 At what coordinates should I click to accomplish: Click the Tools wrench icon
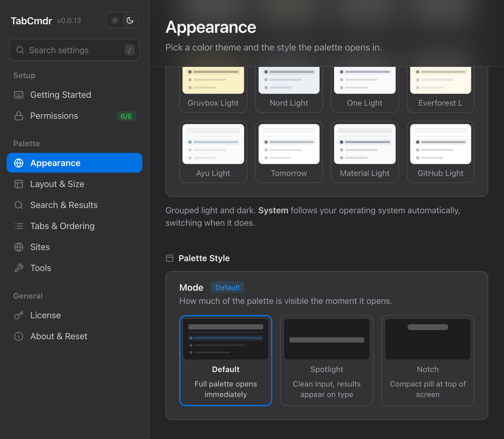tap(19, 268)
